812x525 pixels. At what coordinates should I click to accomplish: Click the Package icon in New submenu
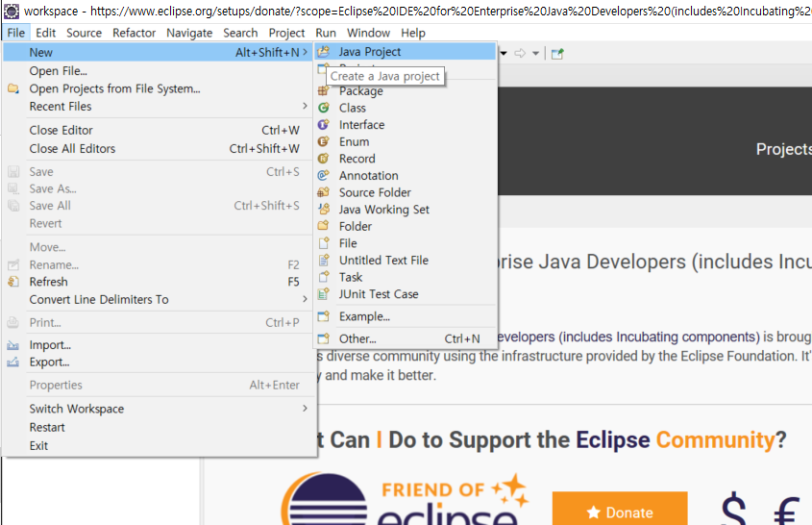coord(324,90)
